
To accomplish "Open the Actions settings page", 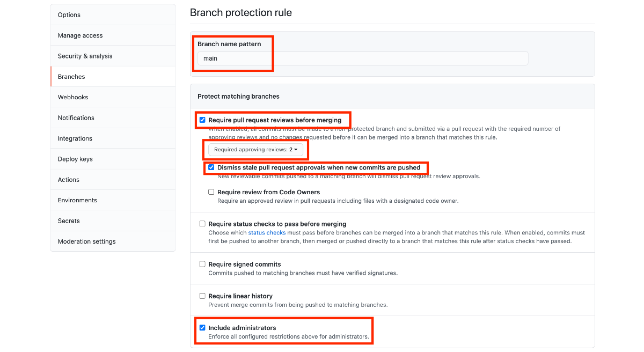I will coord(113,180).
